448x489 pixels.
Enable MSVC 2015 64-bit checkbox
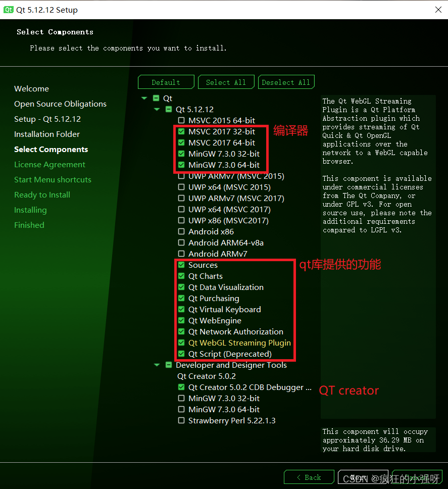pyautogui.click(x=181, y=120)
